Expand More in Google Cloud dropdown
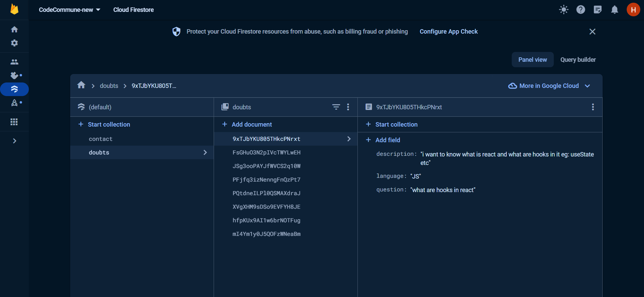The height and width of the screenshot is (297, 644). (x=549, y=86)
